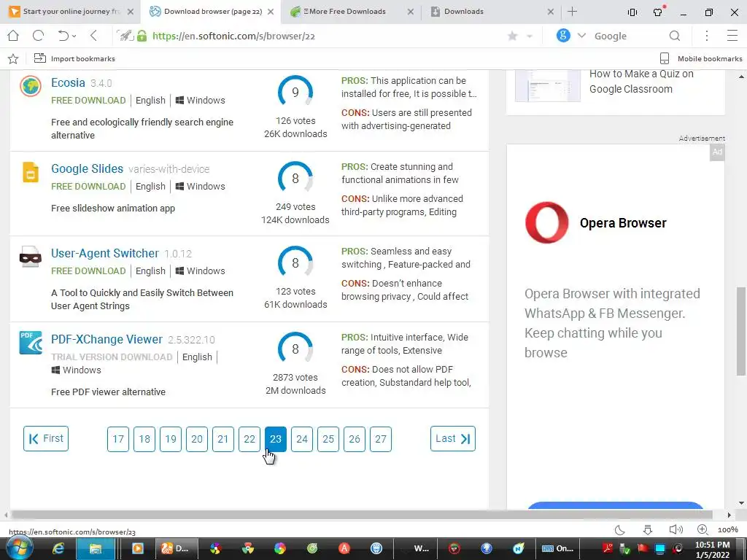Open the Google Slides app link
Viewport: 747px width, 560px height.
[x=88, y=168]
